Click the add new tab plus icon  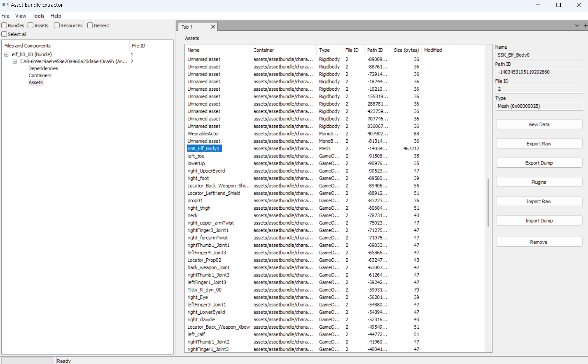point(585,26)
